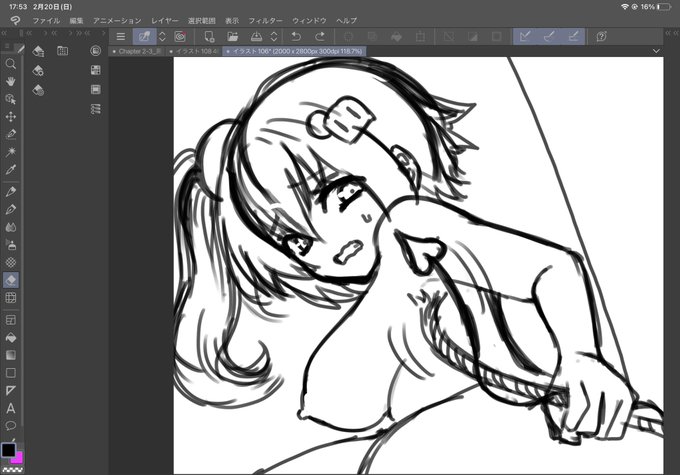Viewport: 680px width, 475px height.
Task: Select the Auto select magic wand tool
Action: click(x=11, y=151)
